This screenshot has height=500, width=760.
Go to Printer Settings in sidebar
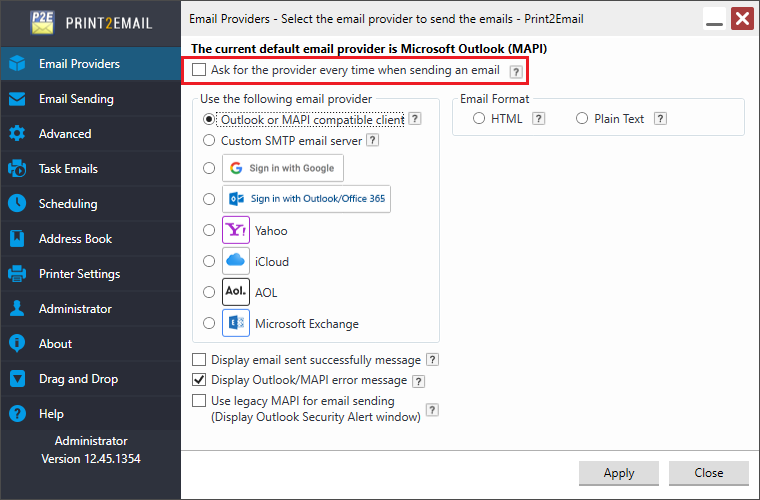click(x=79, y=274)
